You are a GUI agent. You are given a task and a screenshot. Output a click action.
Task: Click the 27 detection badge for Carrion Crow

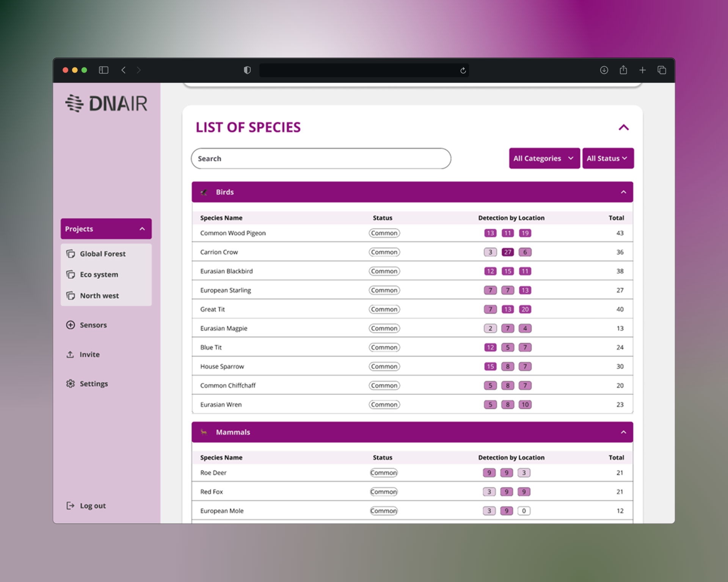507,252
